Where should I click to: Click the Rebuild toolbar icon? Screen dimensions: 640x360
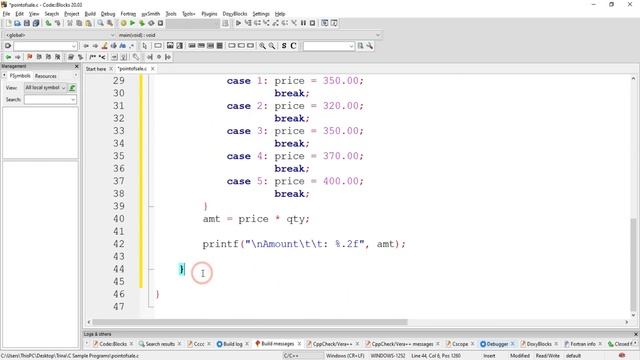pos(151,23)
